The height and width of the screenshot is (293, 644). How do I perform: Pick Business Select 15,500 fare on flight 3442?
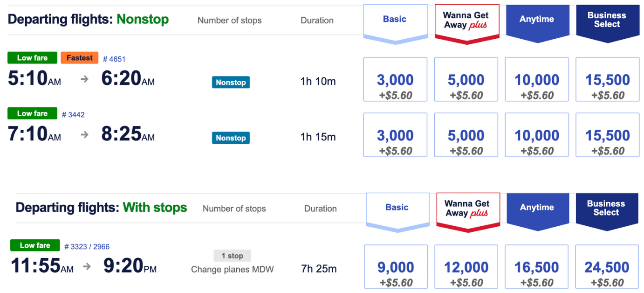coord(608,135)
